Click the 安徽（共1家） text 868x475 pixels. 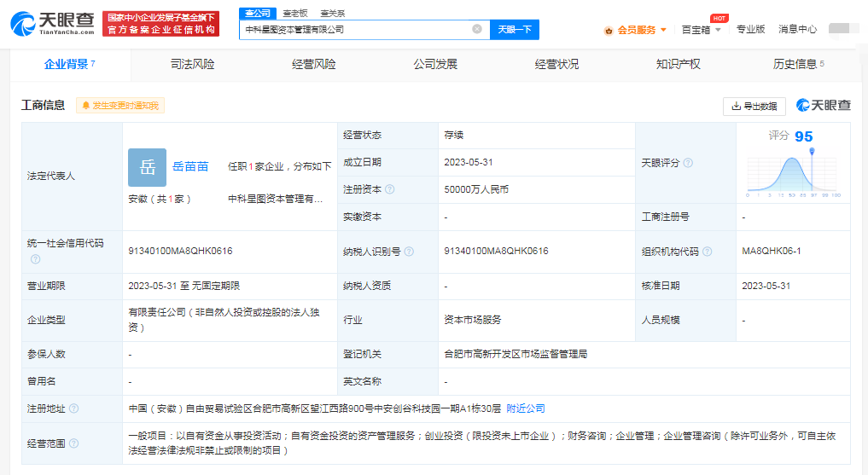pyautogui.click(x=160, y=199)
